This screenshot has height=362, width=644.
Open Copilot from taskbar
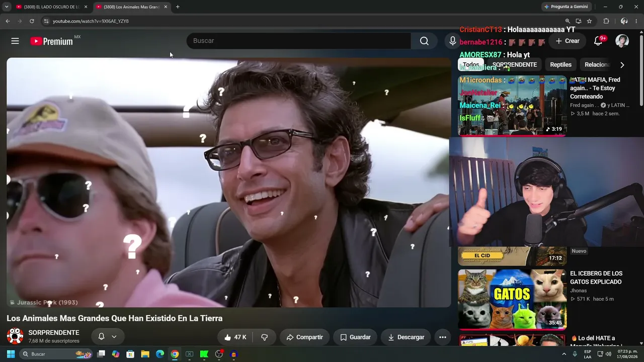coord(116,354)
